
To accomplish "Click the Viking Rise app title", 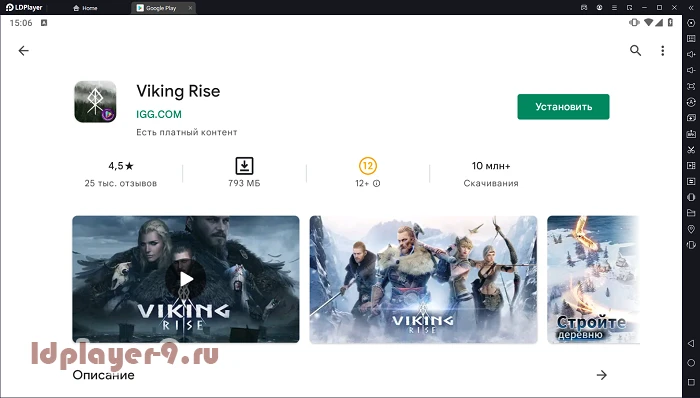I will pyautogui.click(x=178, y=91).
